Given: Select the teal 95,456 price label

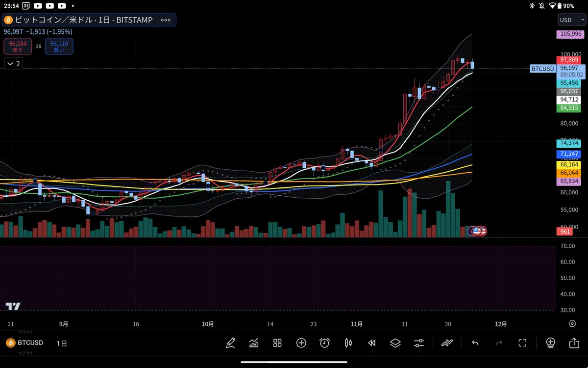Looking at the screenshot, I should [569, 83].
